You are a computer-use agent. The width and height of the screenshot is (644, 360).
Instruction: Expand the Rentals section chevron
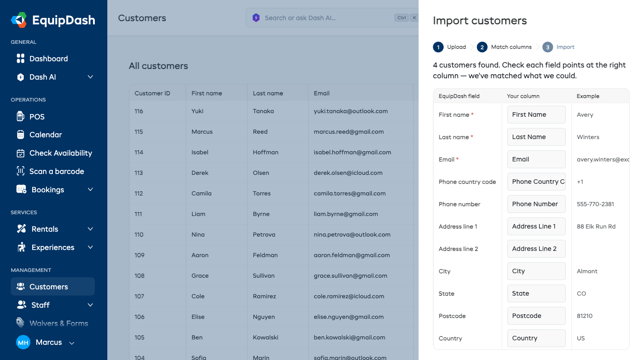tap(90, 229)
